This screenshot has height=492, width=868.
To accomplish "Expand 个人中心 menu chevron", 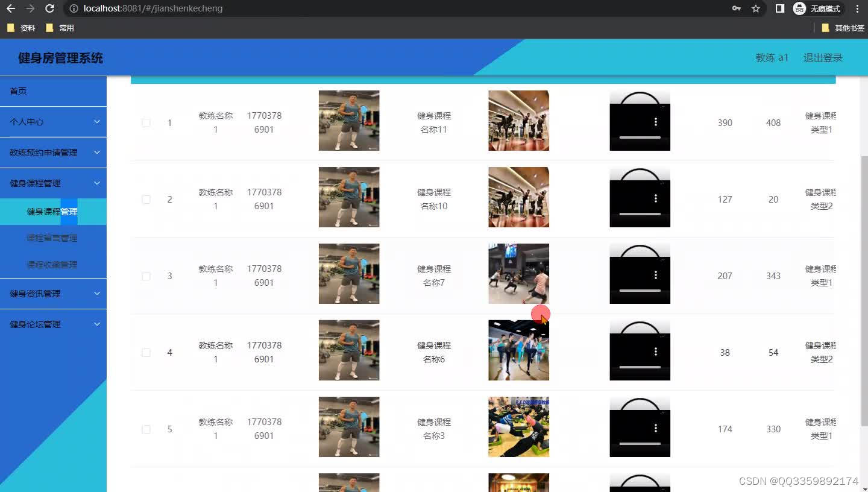I will tap(97, 122).
